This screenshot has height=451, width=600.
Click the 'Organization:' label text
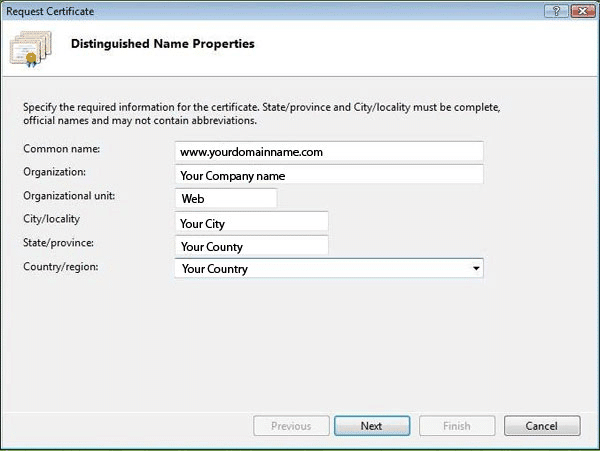(53, 172)
